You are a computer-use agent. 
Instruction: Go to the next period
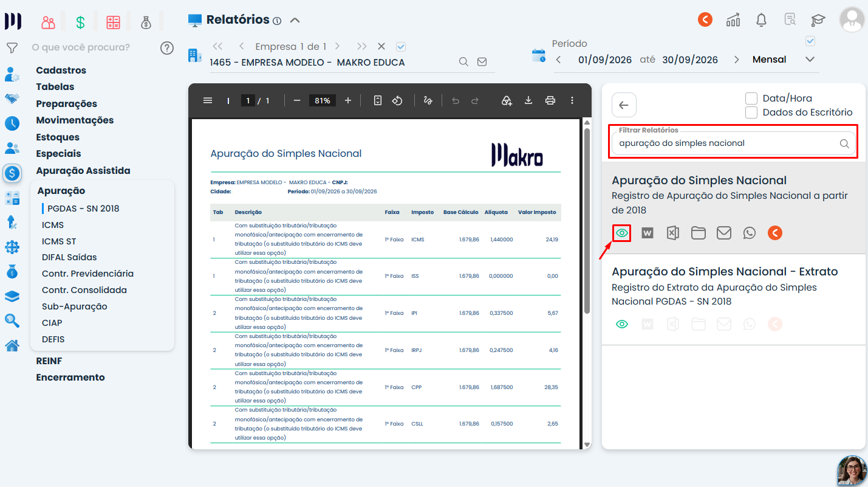coord(737,60)
